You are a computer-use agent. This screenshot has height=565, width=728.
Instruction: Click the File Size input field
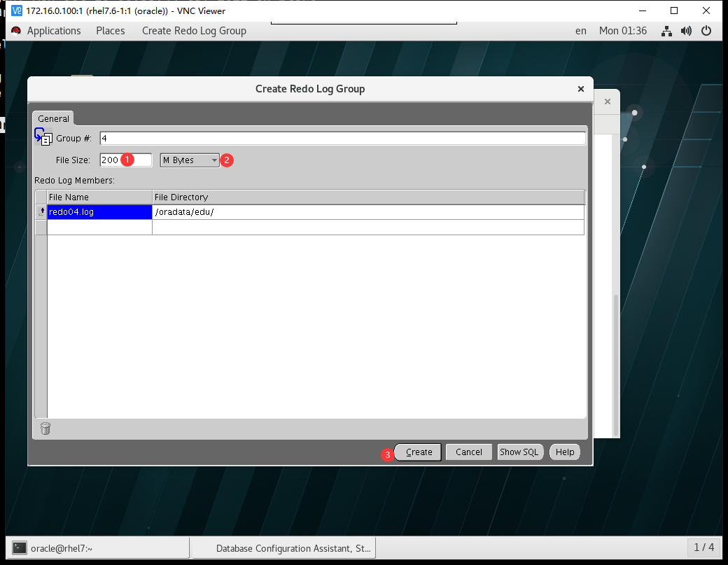pyautogui.click(x=126, y=160)
